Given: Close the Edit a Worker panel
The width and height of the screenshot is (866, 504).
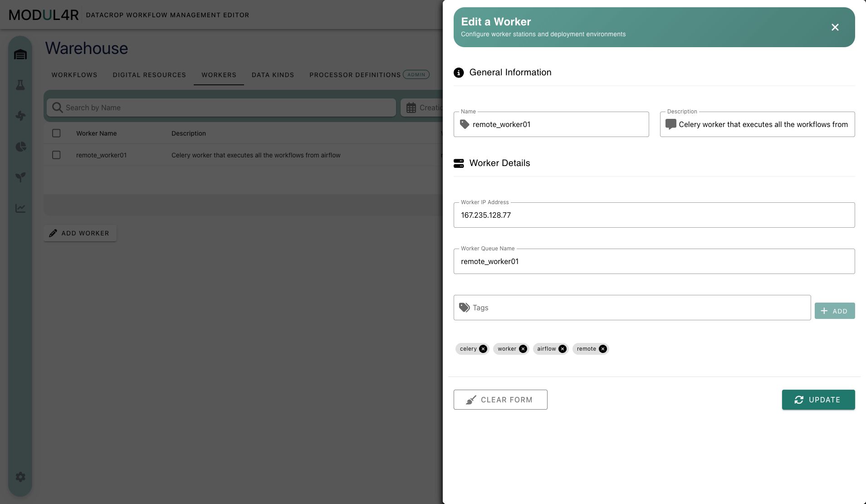Looking at the screenshot, I should point(835,27).
